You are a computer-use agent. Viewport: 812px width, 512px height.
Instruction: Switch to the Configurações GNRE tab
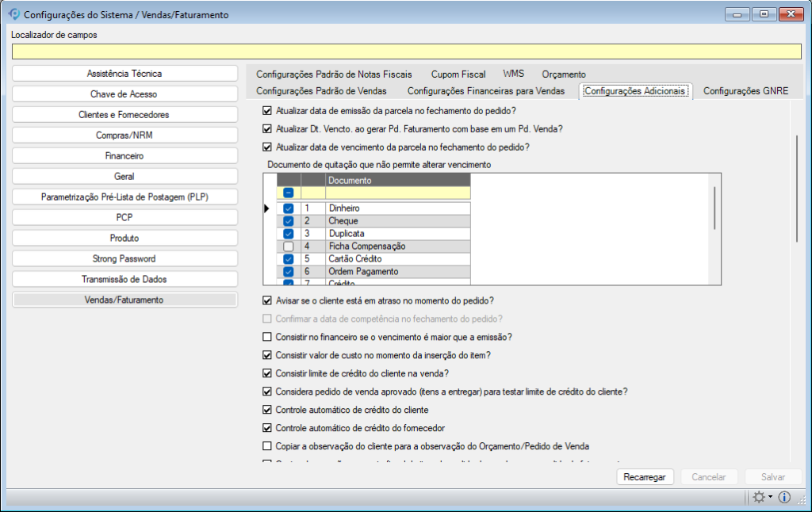coord(745,91)
